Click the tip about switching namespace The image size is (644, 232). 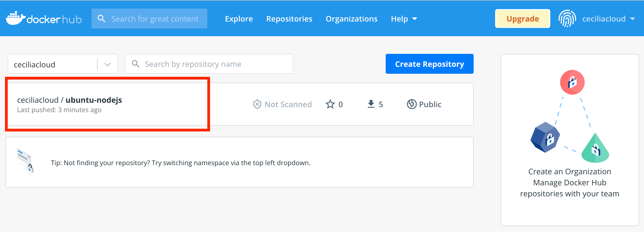tap(181, 163)
